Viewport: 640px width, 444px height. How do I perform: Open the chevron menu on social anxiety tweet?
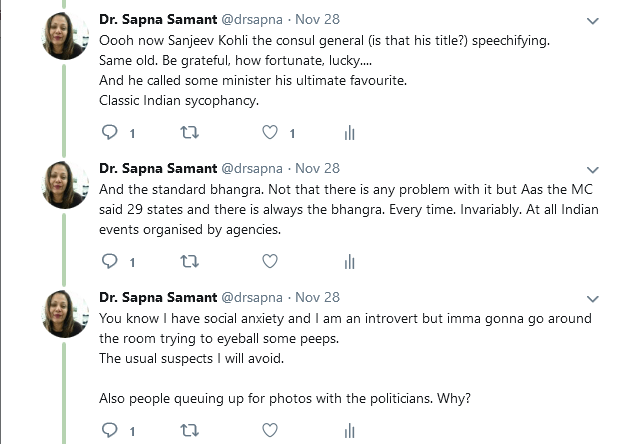(x=596, y=298)
